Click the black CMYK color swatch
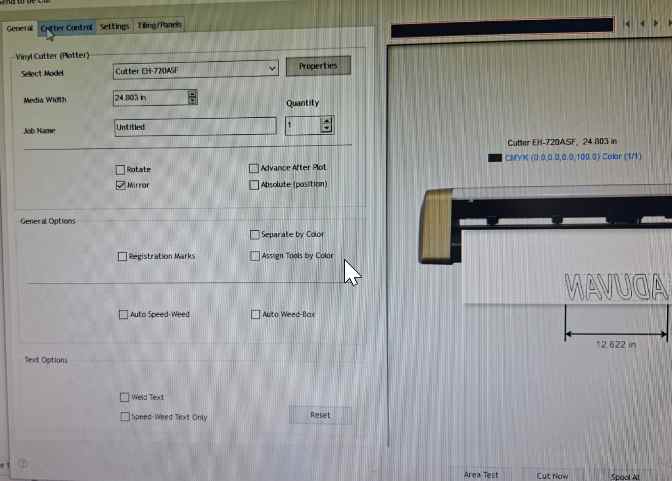Image resolution: width=672 pixels, height=481 pixels. click(x=495, y=158)
